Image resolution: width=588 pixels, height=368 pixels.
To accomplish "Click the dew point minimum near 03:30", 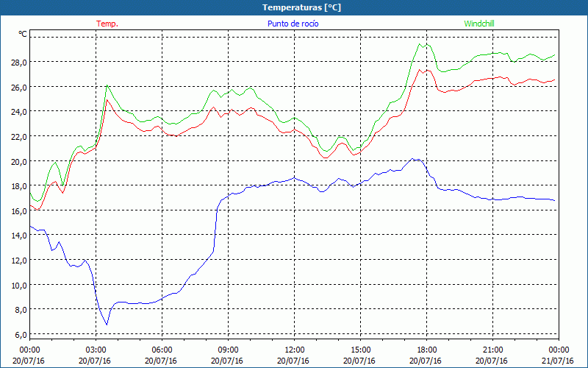I will 107,325.
